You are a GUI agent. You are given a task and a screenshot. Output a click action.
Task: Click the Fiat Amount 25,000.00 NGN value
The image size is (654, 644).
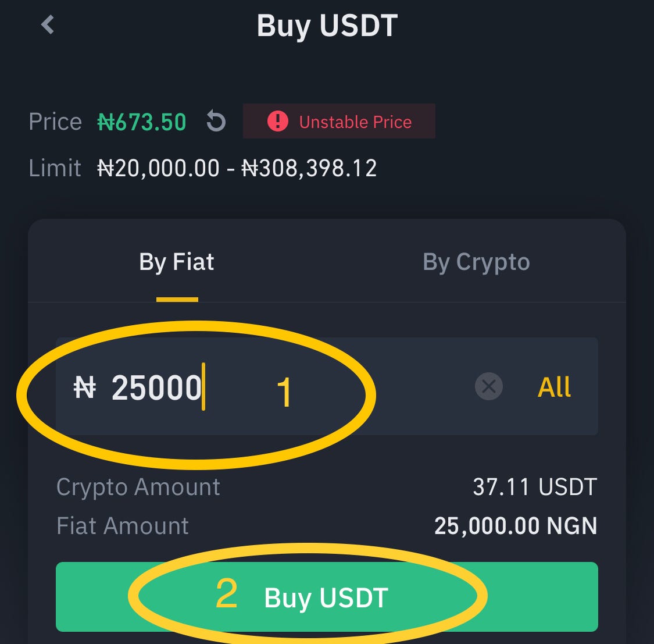pos(516,525)
